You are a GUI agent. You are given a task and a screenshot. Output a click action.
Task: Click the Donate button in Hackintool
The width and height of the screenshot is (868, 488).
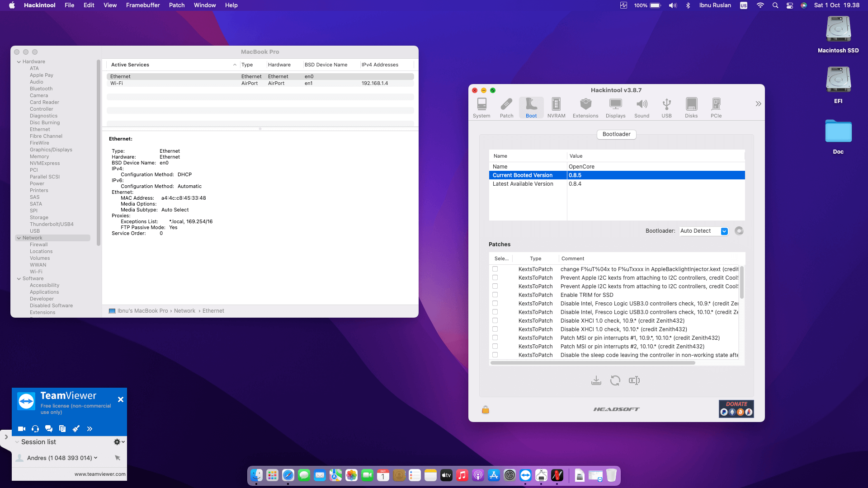736,409
